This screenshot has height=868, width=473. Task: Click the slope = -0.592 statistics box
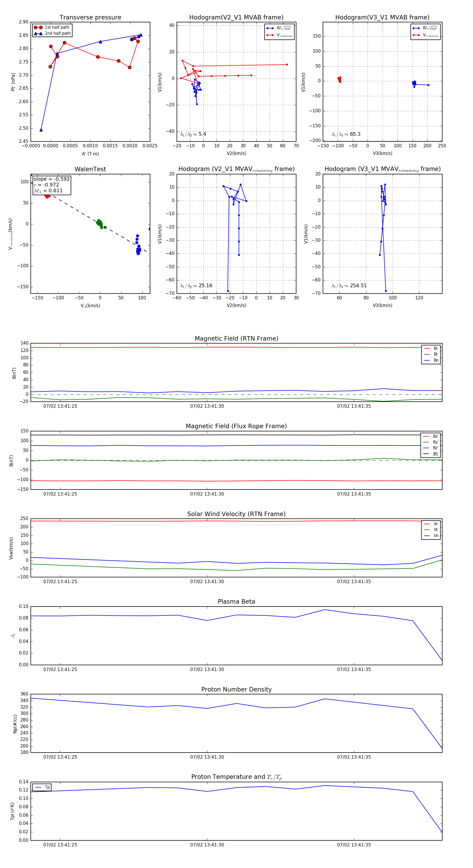(x=52, y=185)
